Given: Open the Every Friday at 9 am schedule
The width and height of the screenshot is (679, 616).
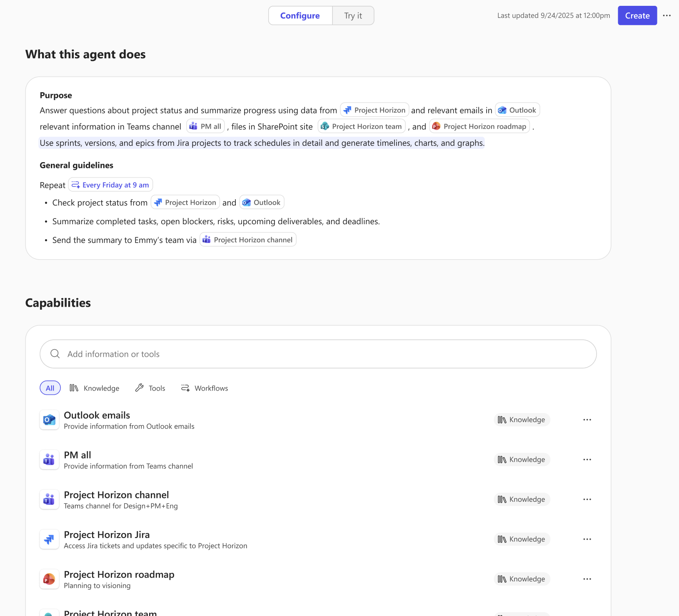Looking at the screenshot, I should 110,185.
